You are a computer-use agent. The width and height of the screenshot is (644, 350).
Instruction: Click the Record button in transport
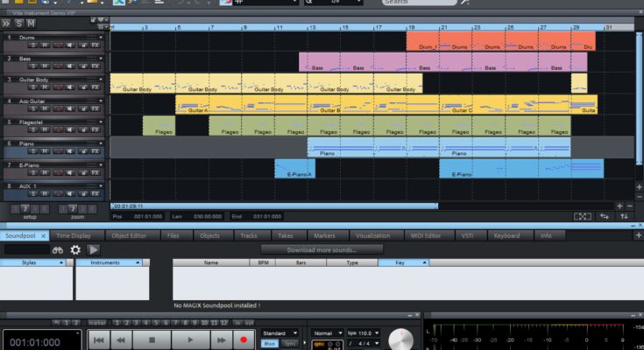[x=243, y=339]
